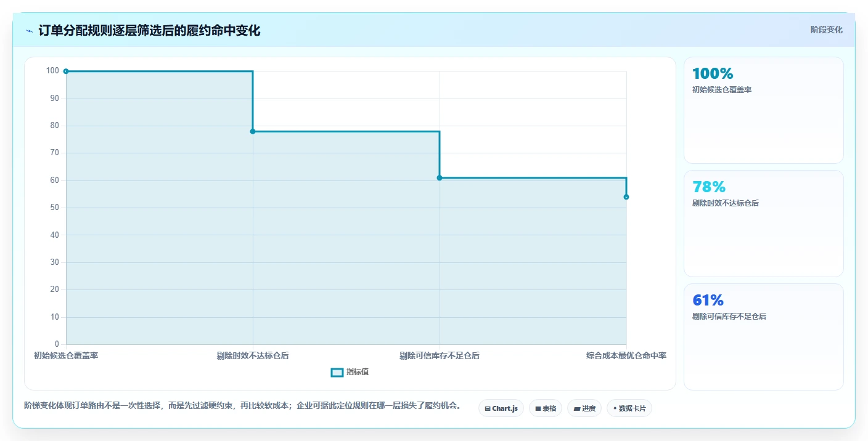Image resolution: width=868 pixels, height=441 pixels.
Task: Click the y-axis tick label 50
Action: (x=55, y=208)
